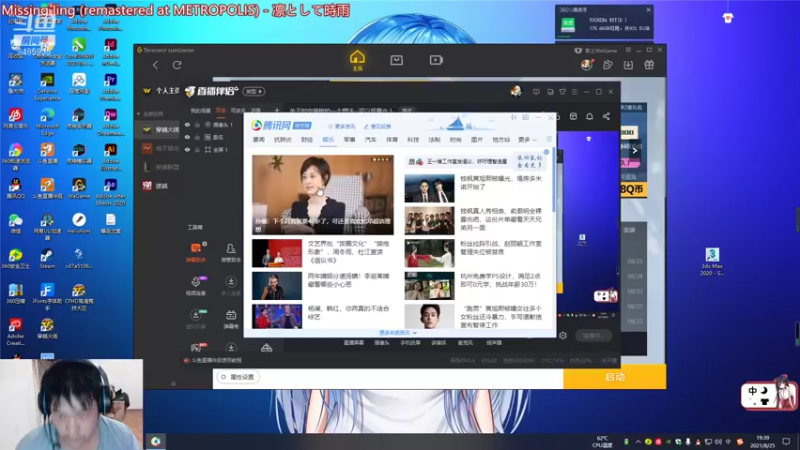Screen dimensions: 800x450
Task: Toggle the 中 input language indicator
Action: (x=753, y=391)
